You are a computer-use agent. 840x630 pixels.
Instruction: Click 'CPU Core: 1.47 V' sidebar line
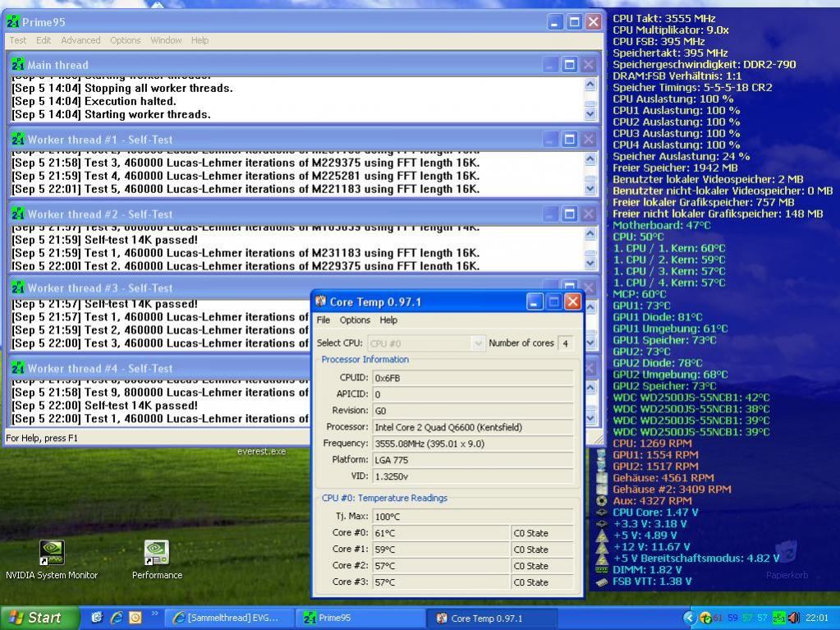click(x=655, y=513)
